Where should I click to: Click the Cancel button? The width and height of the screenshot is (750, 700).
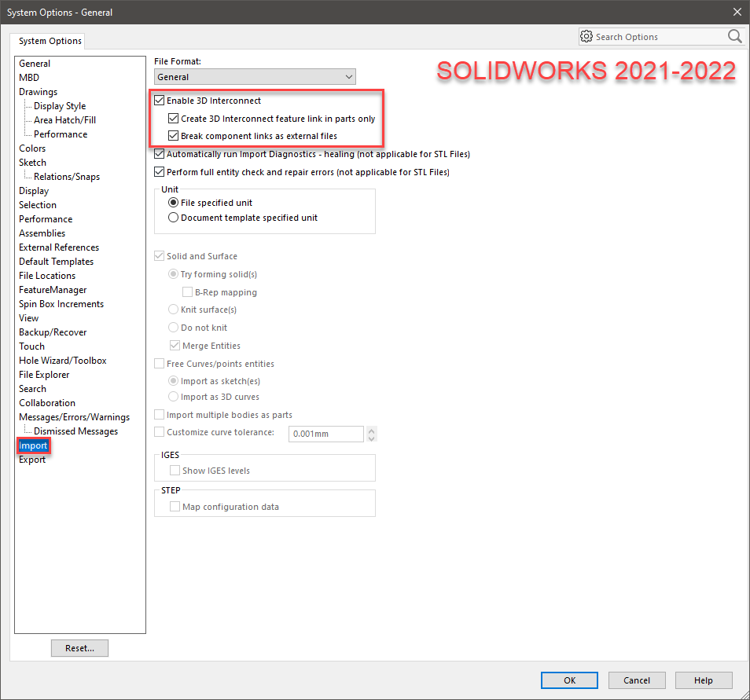637,680
